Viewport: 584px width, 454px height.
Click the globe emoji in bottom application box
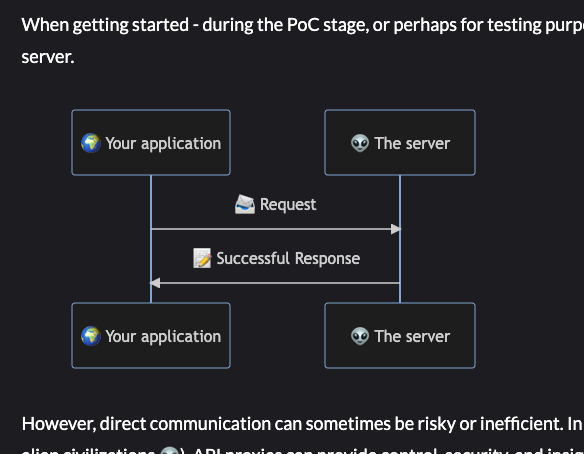click(91, 336)
